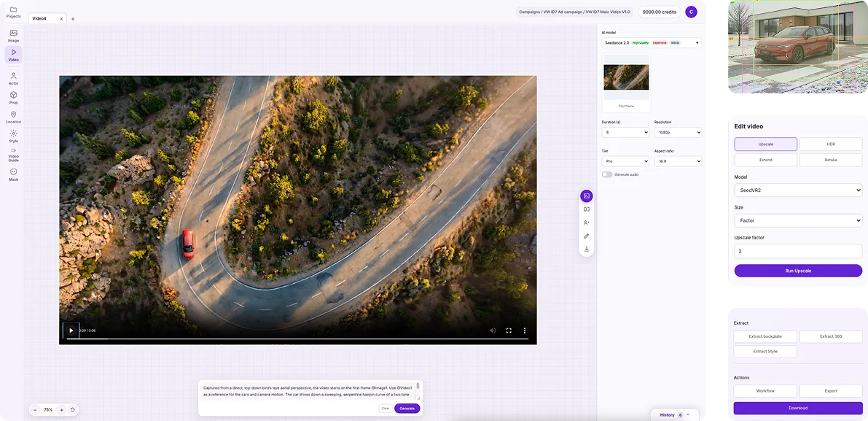This screenshot has width=868, height=421.
Task: Open the Video Guide tool
Action: (13, 155)
